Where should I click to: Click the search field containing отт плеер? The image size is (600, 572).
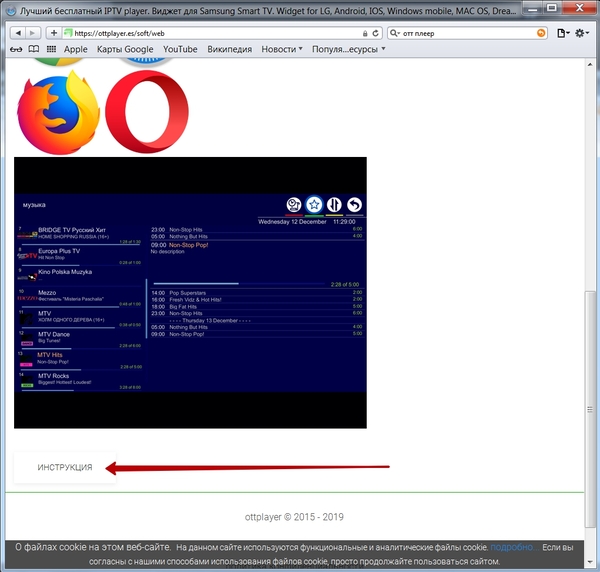pyautogui.click(x=468, y=33)
